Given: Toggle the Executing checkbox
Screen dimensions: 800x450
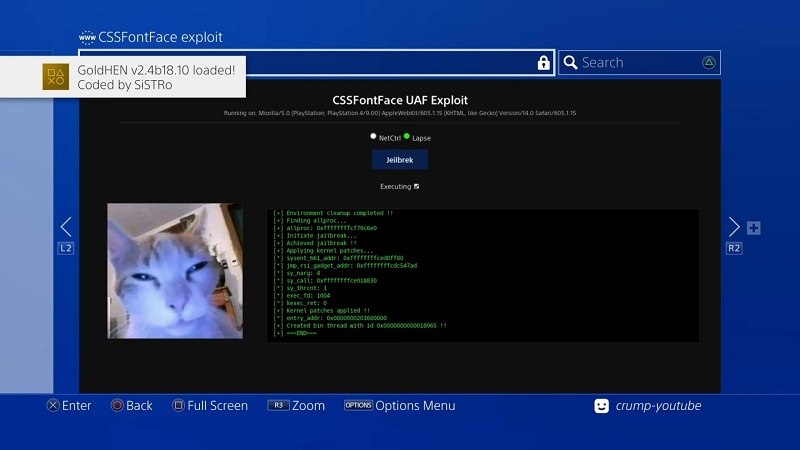Looking at the screenshot, I should (x=416, y=186).
